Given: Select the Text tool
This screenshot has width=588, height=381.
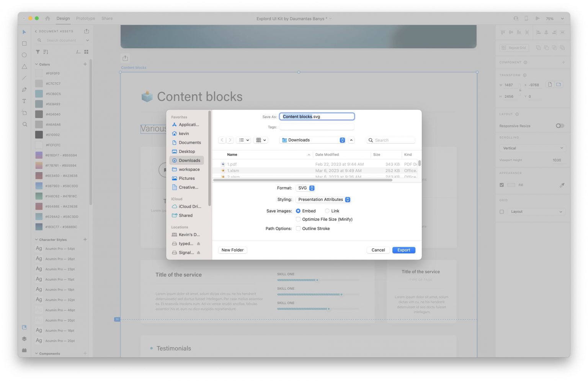Looking at the screenshot, I should click(x=24, y=101).
